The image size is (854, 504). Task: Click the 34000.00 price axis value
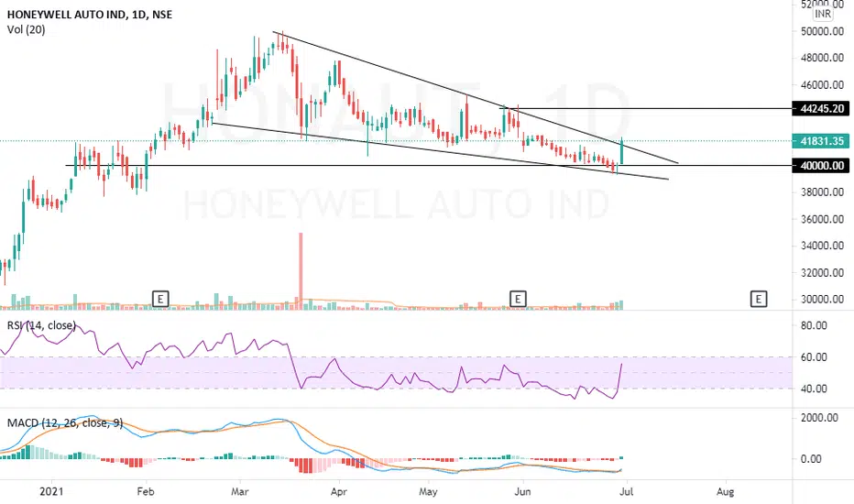[822, 246]
